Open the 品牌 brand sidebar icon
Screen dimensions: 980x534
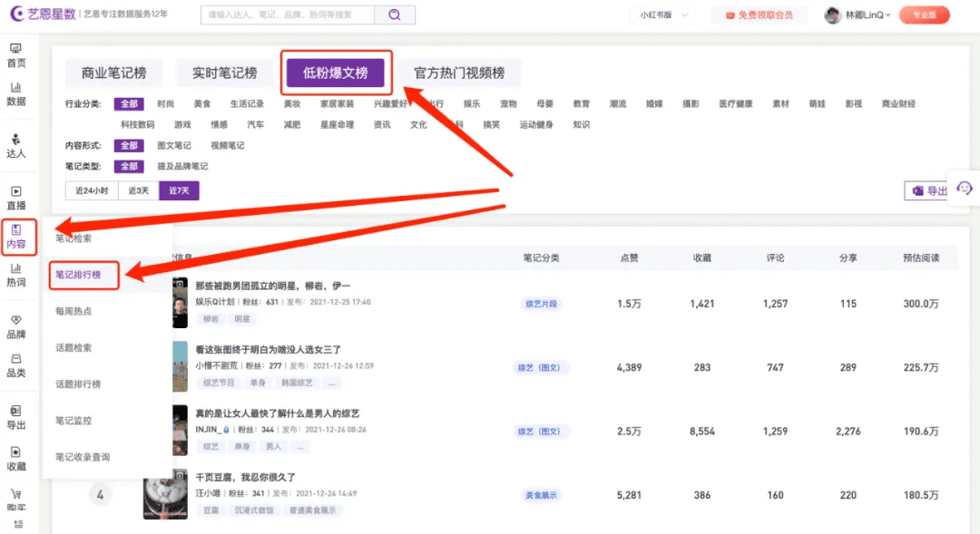[16, 326]
